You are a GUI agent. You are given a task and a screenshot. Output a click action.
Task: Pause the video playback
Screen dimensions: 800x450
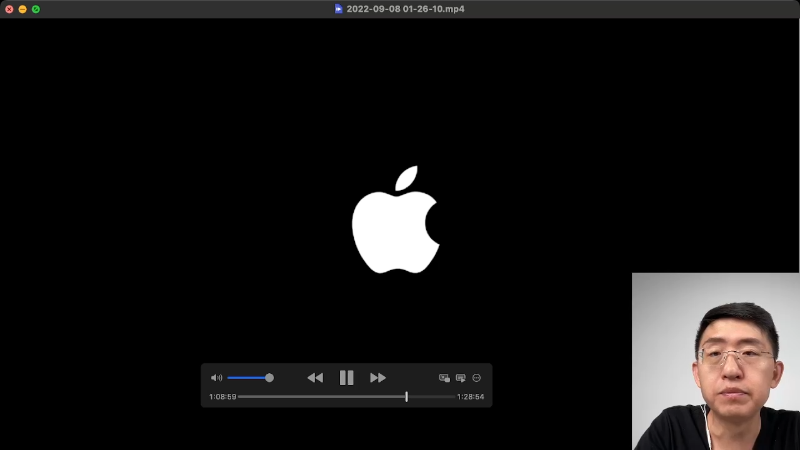(346, 378)
